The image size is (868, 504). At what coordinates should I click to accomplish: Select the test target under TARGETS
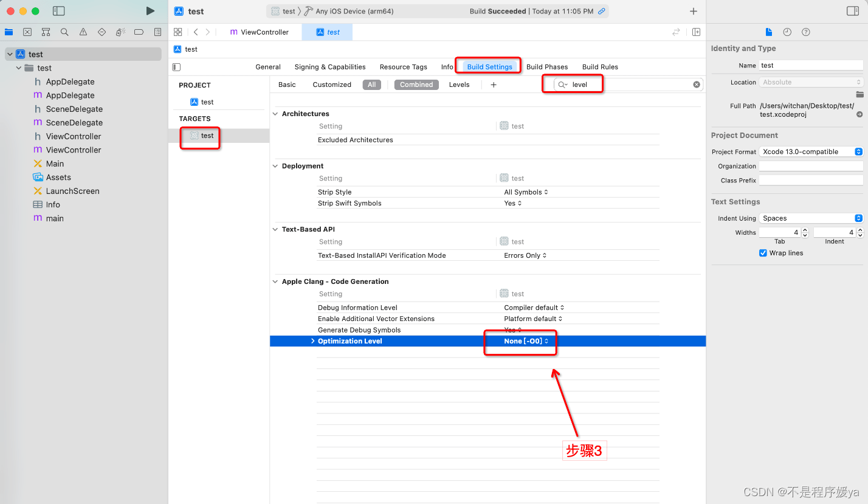[202, 136]
